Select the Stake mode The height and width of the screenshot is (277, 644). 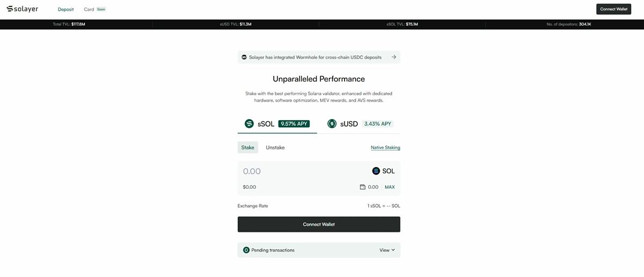pyautogui.click(x=248, y=147)
